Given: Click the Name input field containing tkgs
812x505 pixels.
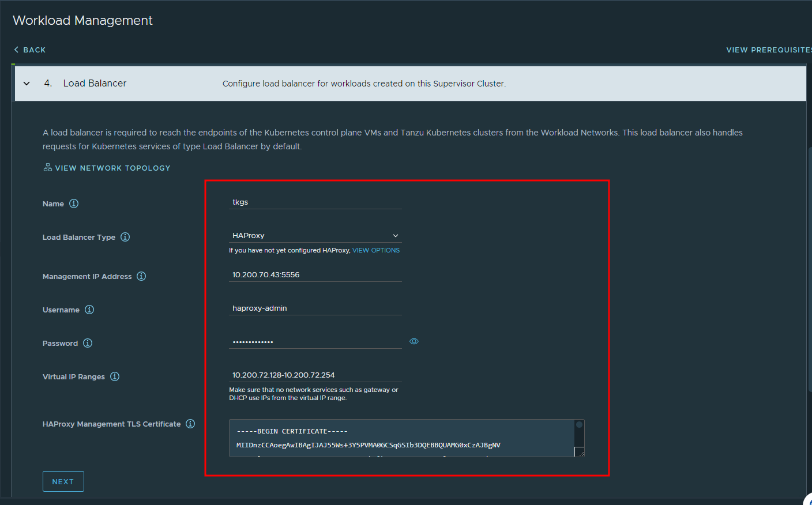Looking at the screenshot, I should (x=315, y=202).
